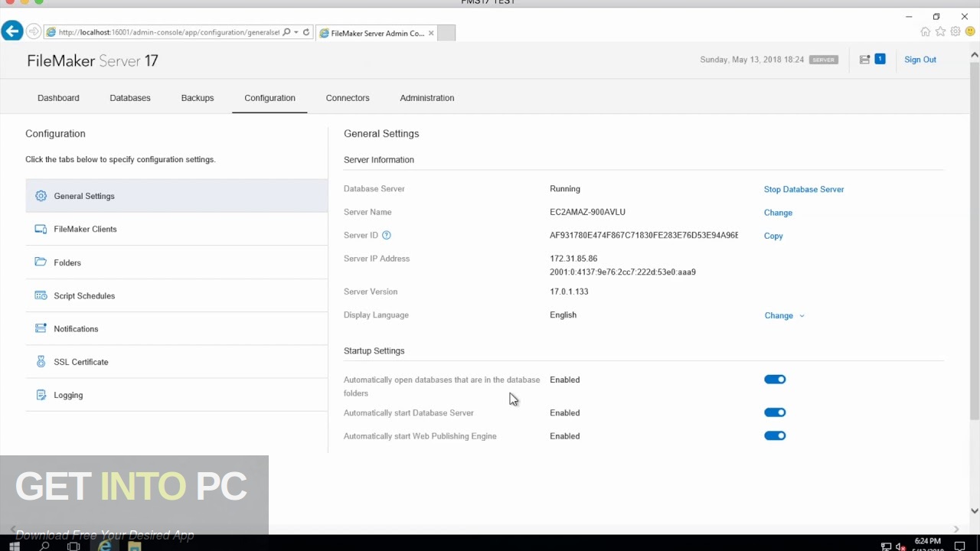The image size is (980, 551).
Task: Click the Server ID help question icon
Action: click(387, 235)
